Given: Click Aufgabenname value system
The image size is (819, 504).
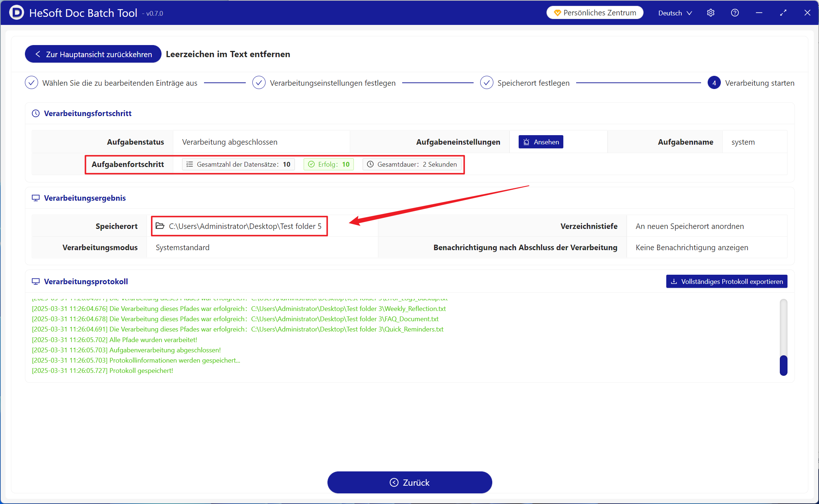Looking at the screenshot, I should (743, 142).
